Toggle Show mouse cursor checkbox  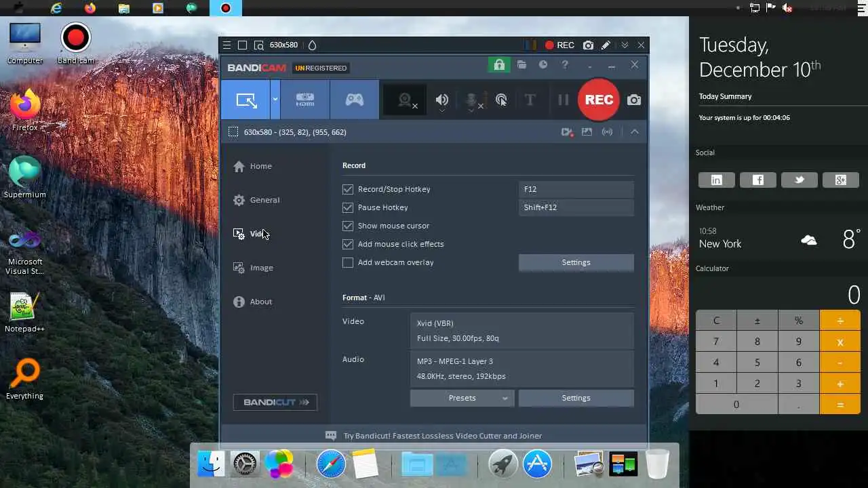[348, 226]
